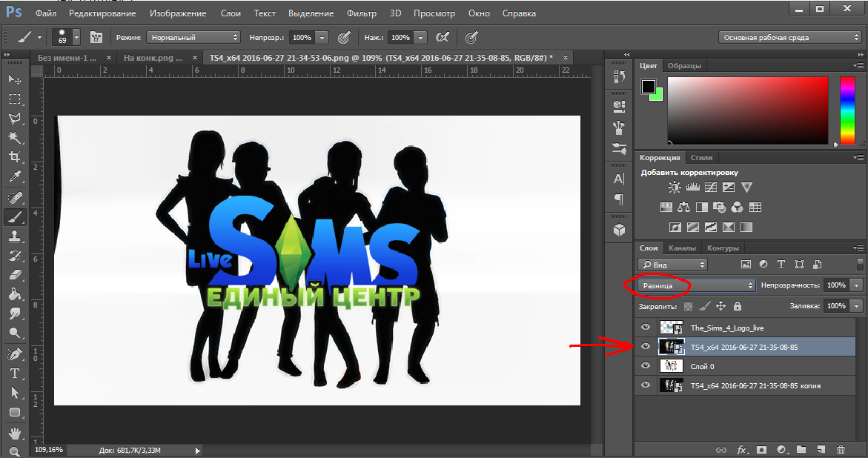Expand the layer Непрозрачность slider arrow
This screenshot has width=868, height=458.
click(857, 285)
